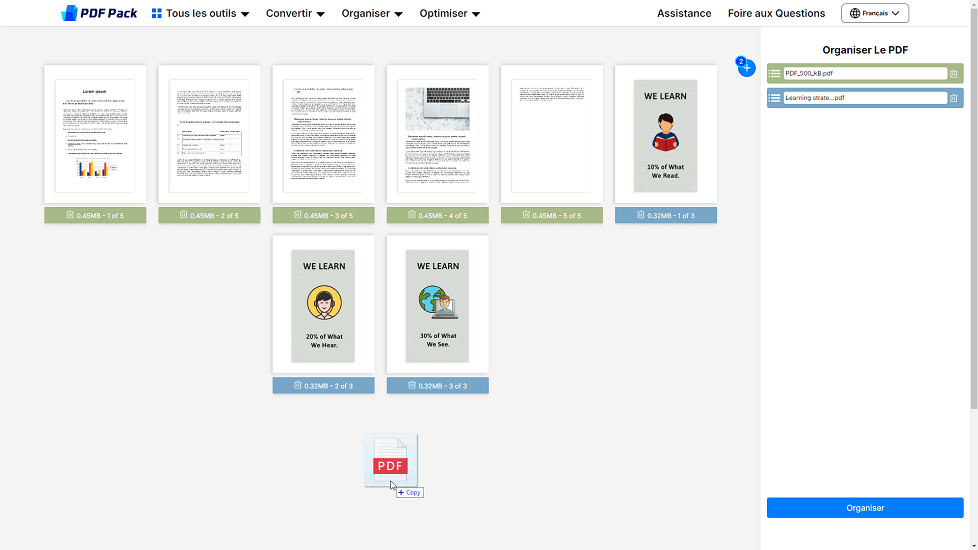Open the Organiser menu in navbar

coord(372,14)
